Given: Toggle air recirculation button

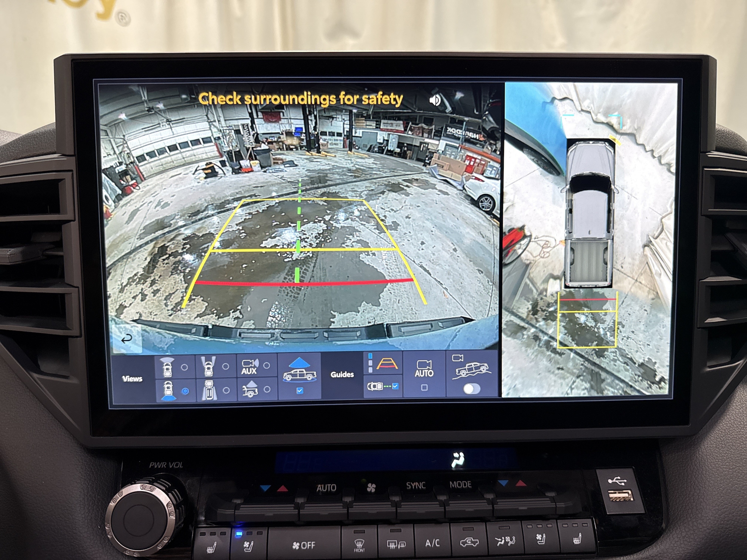Looking at the screenshot, I should point(469,541).
